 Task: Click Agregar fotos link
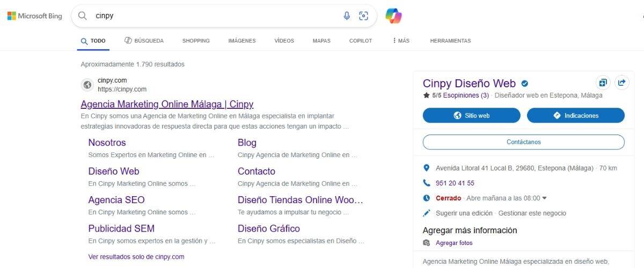(454, 243)
